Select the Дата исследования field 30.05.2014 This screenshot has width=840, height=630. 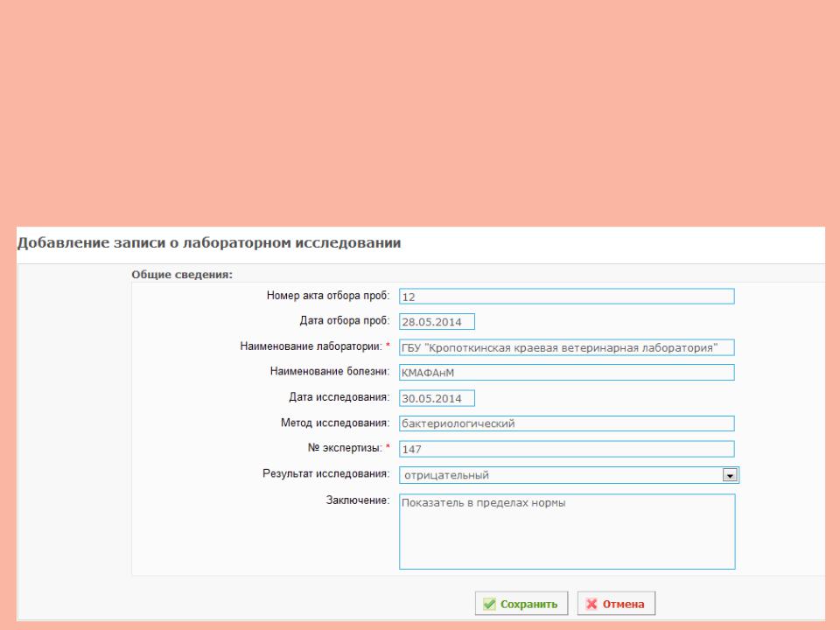tap(437, 398)
